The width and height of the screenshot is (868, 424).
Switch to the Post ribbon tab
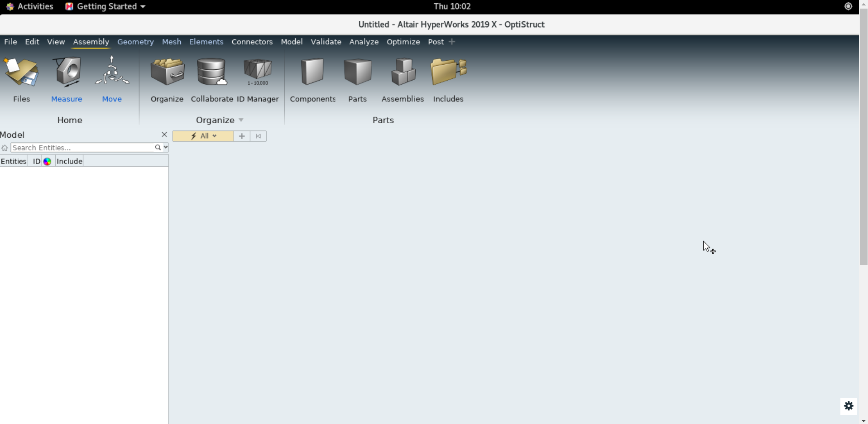[x=436, y=42]
